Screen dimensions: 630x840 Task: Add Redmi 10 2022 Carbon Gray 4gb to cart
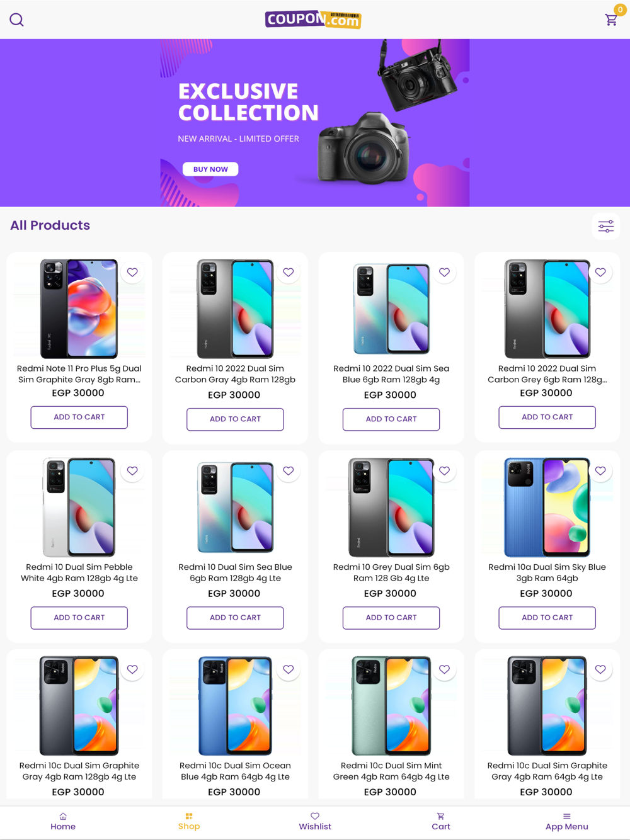(x=235, y=419)
